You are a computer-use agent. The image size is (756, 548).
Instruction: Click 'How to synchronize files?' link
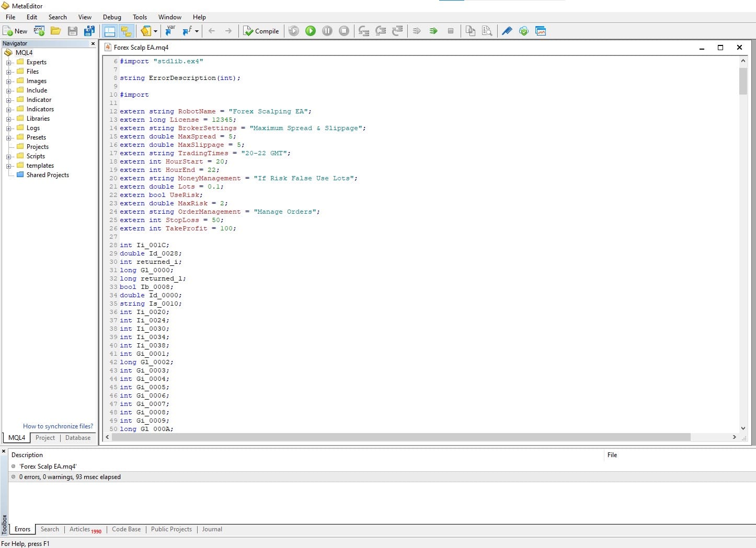point(58,426)
